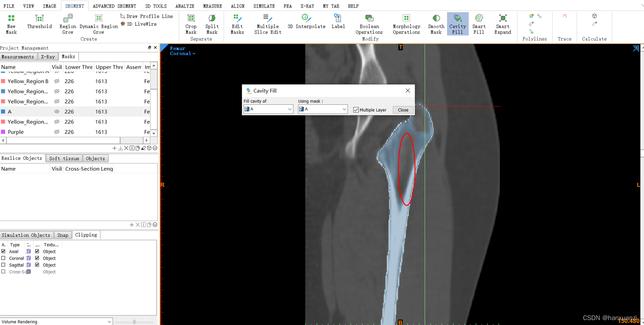Maximize the coronal view with blue arrow

636,49
